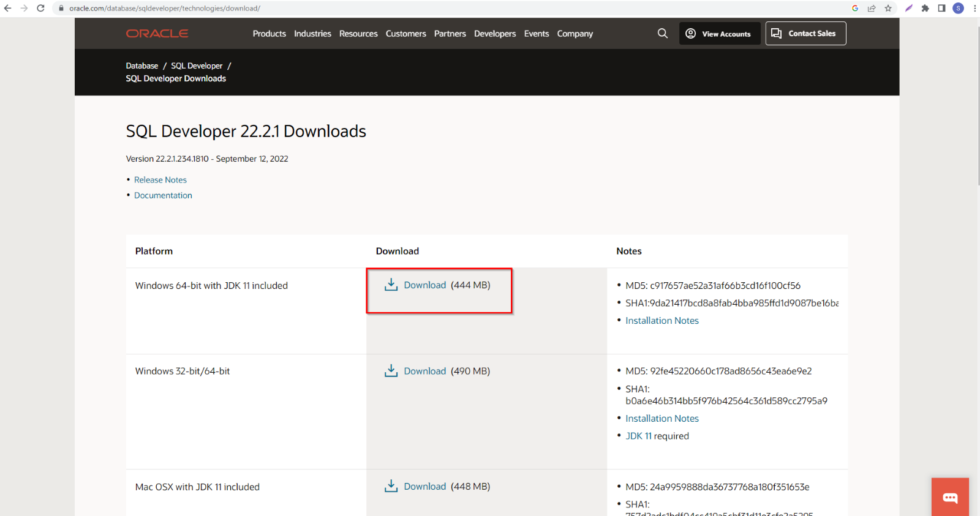Reload the page using browser refresh icon
This screenshot has width=980, height=516.
point(40,8)
